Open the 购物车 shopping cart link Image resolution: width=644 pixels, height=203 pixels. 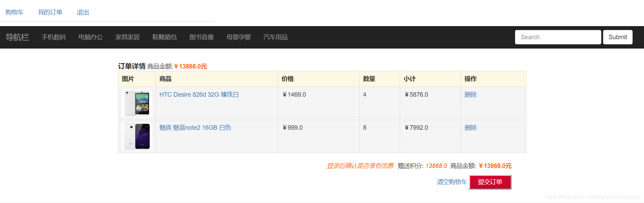(x=14, y=12)
